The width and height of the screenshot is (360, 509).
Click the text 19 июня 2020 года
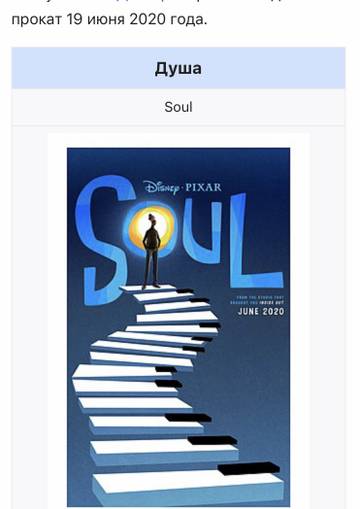[x=137, y=19]
